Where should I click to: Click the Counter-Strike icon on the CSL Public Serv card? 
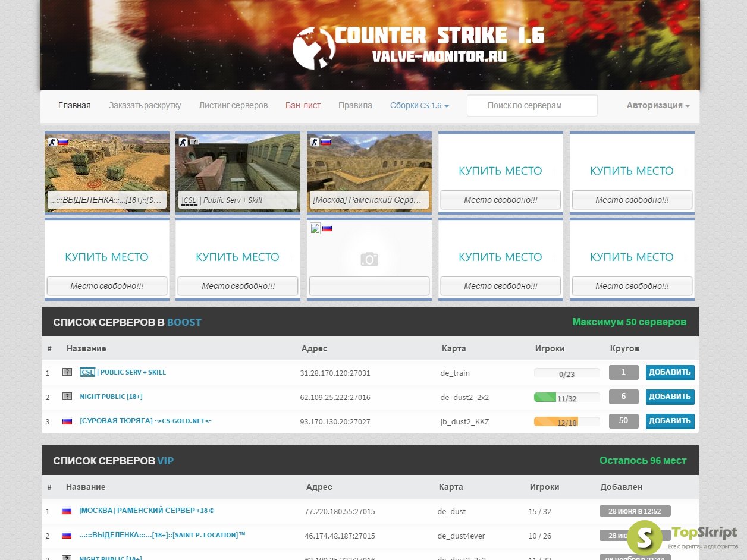(x=183, y=142)
